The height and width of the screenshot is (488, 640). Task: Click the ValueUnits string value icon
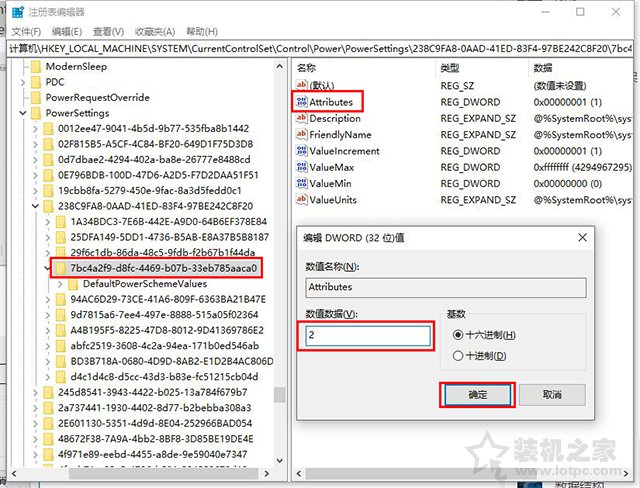click(x=302, y=200)
